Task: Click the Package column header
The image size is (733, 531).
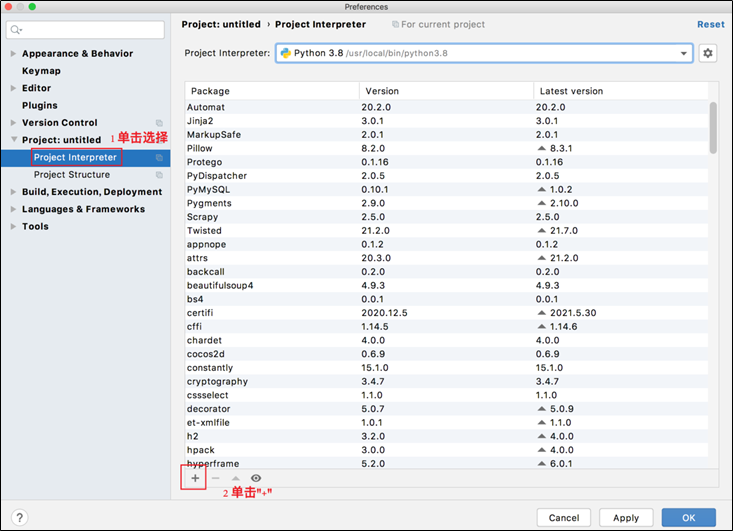Action: click(x=272, y=91)
